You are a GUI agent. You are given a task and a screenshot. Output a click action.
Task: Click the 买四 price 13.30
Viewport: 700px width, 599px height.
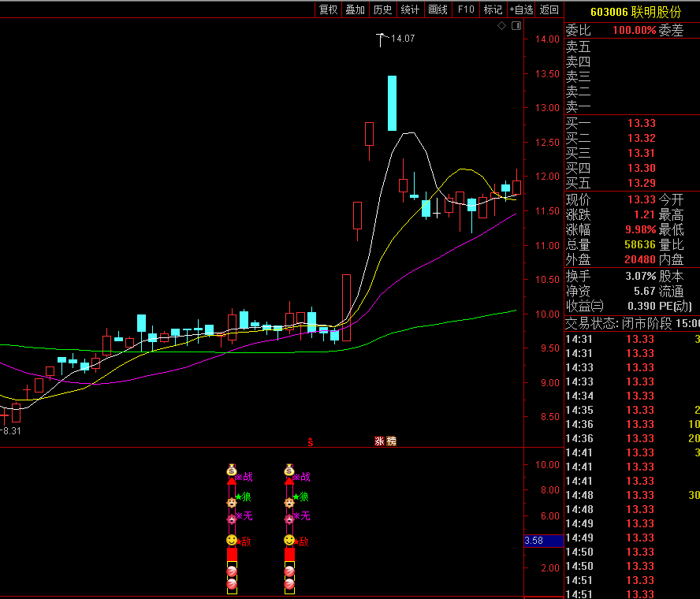pyautogui.click(x=642, y=168)
